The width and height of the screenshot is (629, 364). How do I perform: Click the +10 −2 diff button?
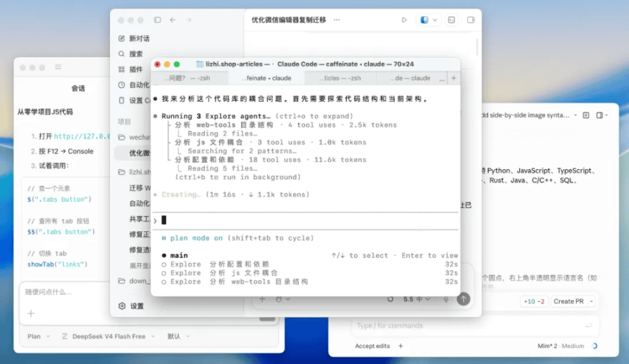[x=534, y=302]
